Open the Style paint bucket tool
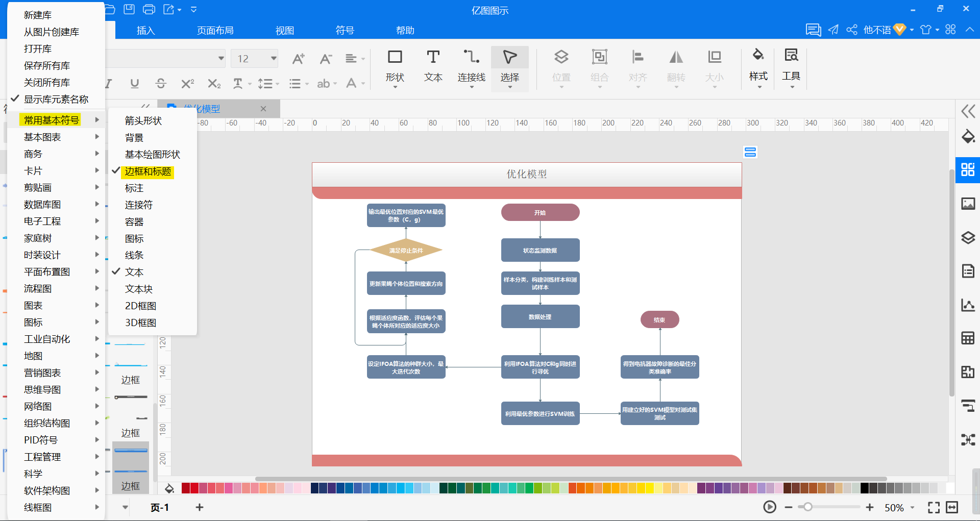Viewport: 980px width, 521px height. 758,67
